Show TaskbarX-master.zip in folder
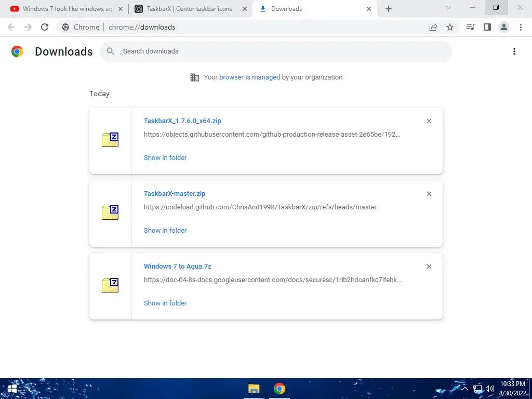 click(x=165, y=230)
